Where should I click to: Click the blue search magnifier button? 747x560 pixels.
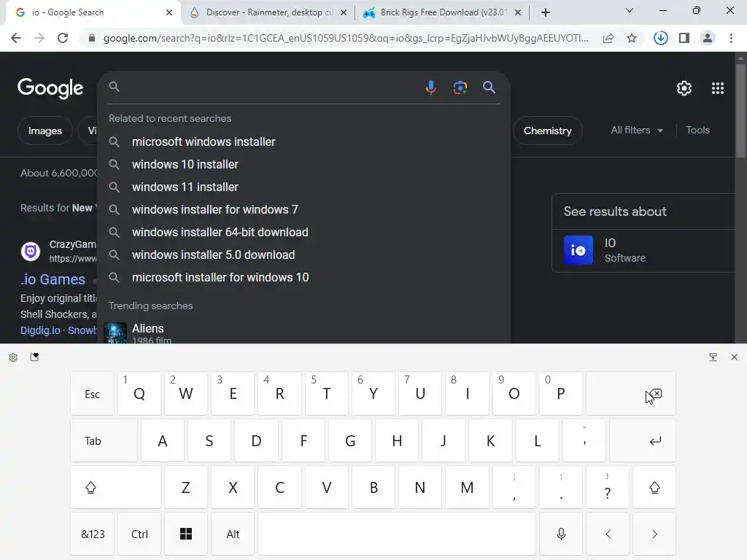tap(489, 87)
